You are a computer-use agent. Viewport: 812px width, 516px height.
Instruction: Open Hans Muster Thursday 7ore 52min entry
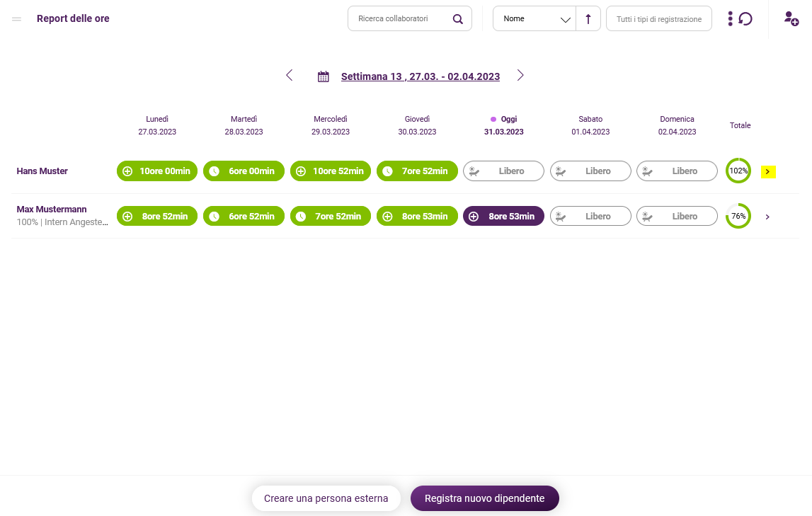click(x=418, y=171)
